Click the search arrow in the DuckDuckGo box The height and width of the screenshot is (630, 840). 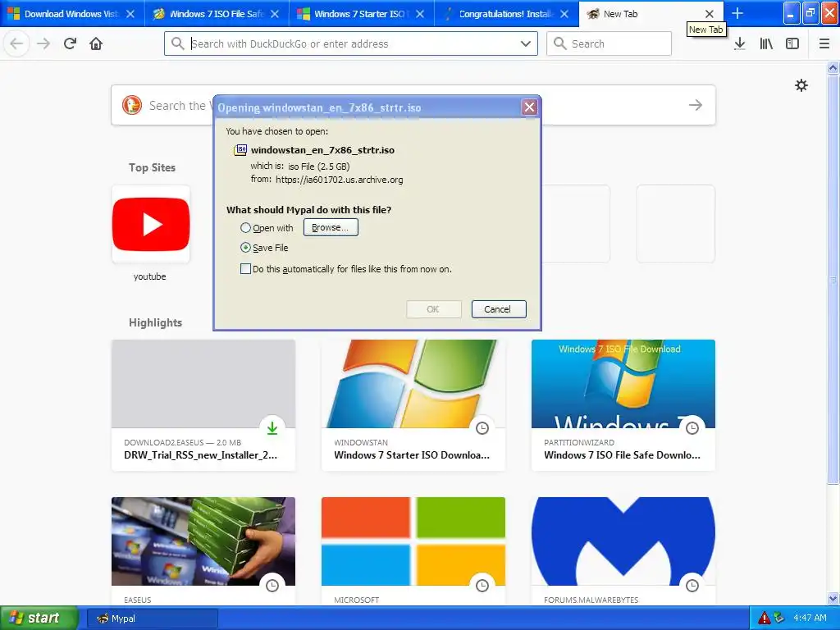696,105
